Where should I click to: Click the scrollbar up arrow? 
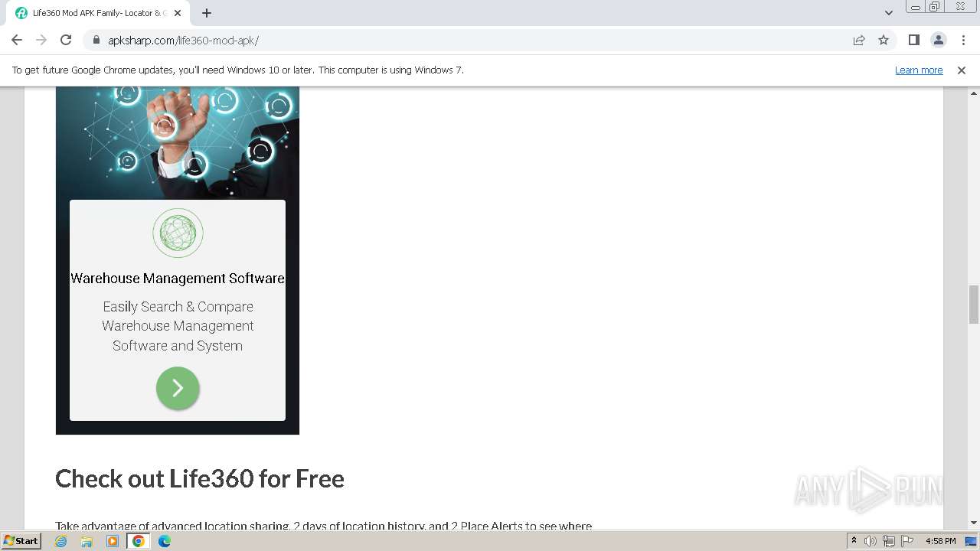pyautogui.click(x=974, y=93)
